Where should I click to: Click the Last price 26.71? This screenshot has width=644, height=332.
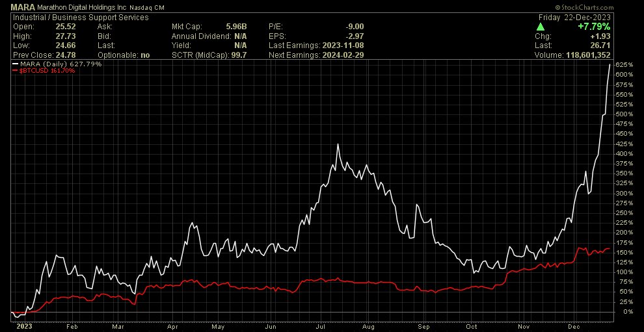(x=602, y=45)
